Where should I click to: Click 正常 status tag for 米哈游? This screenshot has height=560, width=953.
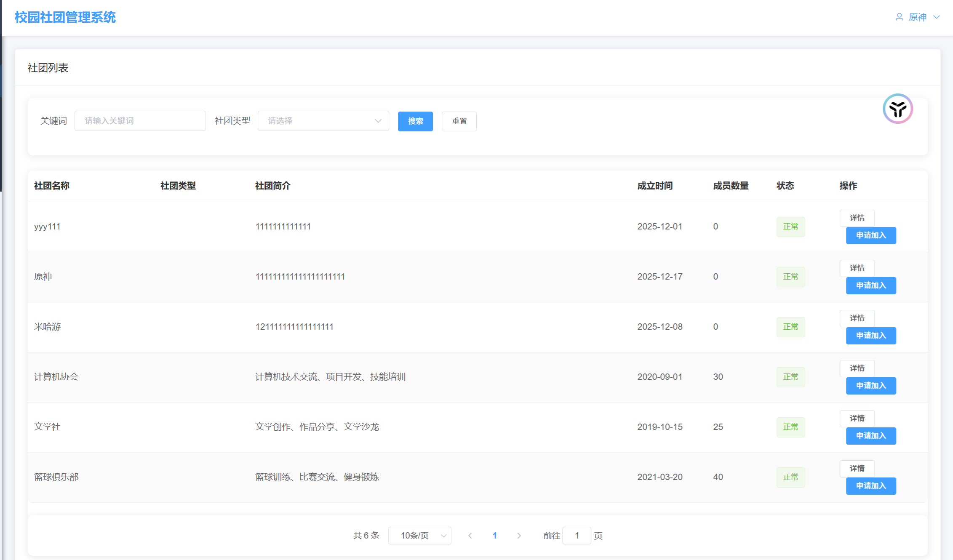point(790,327)
